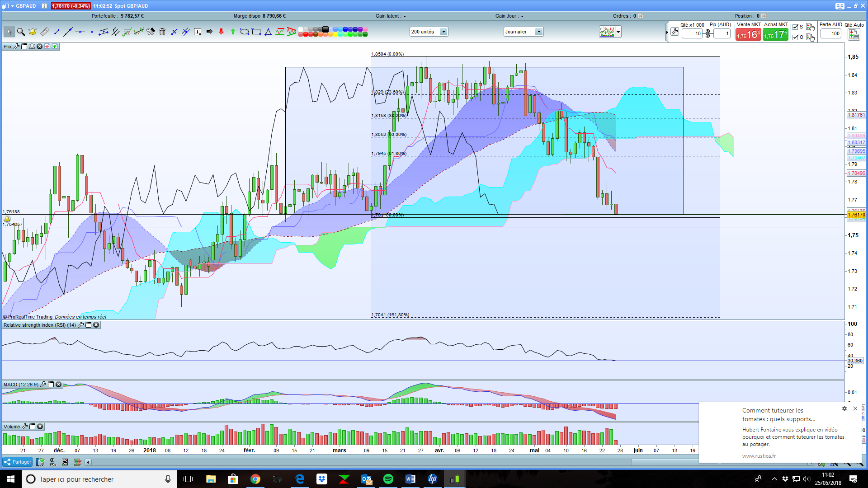Open Spotify from the taskbar
This screenshot has width=868, height=488.
(388, 479)
